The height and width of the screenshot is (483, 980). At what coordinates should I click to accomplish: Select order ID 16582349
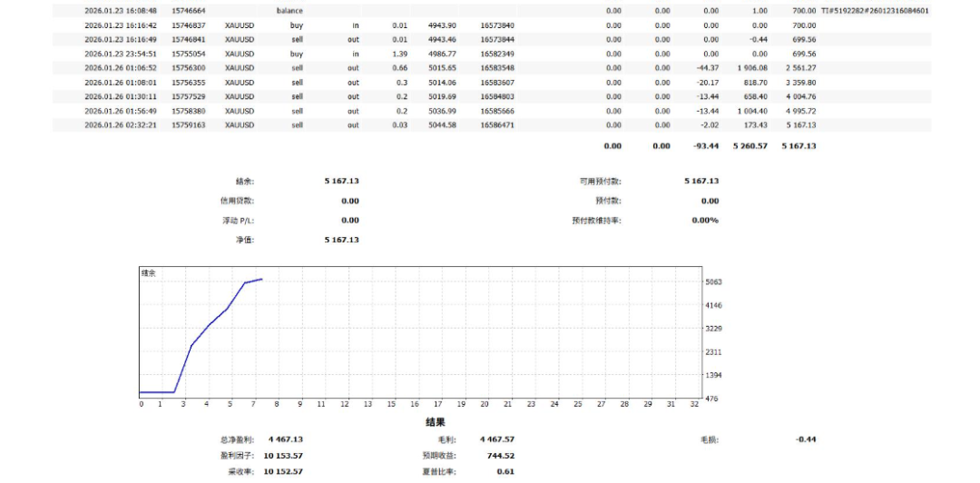497,54
